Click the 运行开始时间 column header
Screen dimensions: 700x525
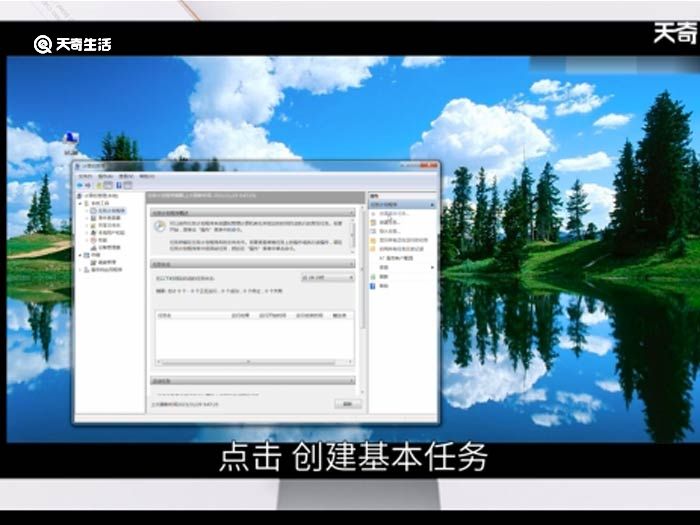272,316
